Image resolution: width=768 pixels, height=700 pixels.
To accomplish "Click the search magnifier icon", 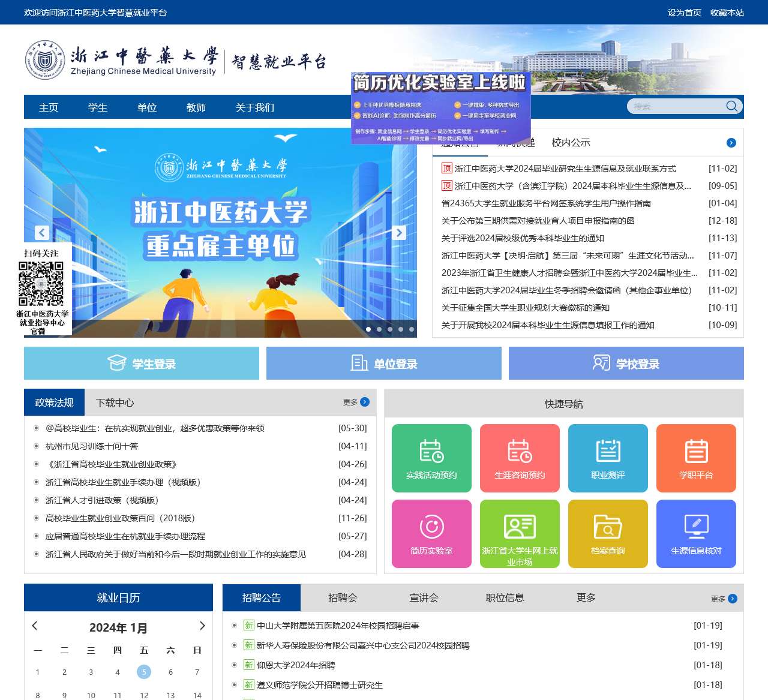I will [731, 106].
